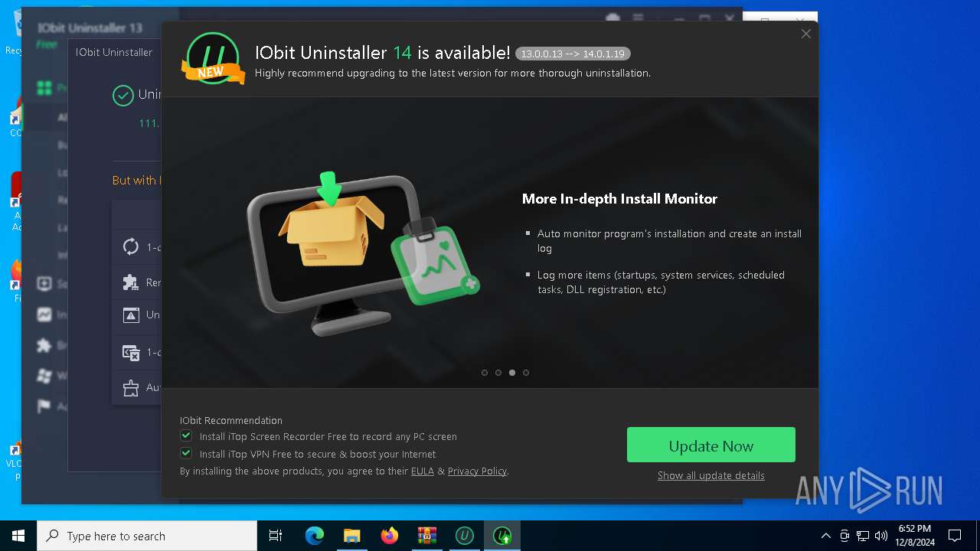Expand hidden system tray icons chevron

point(825,536)
